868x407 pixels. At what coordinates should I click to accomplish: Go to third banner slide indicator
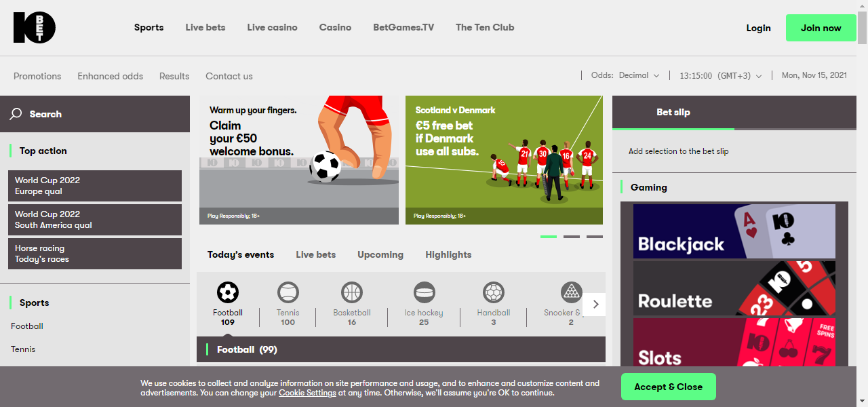click(x=595, y=237)
